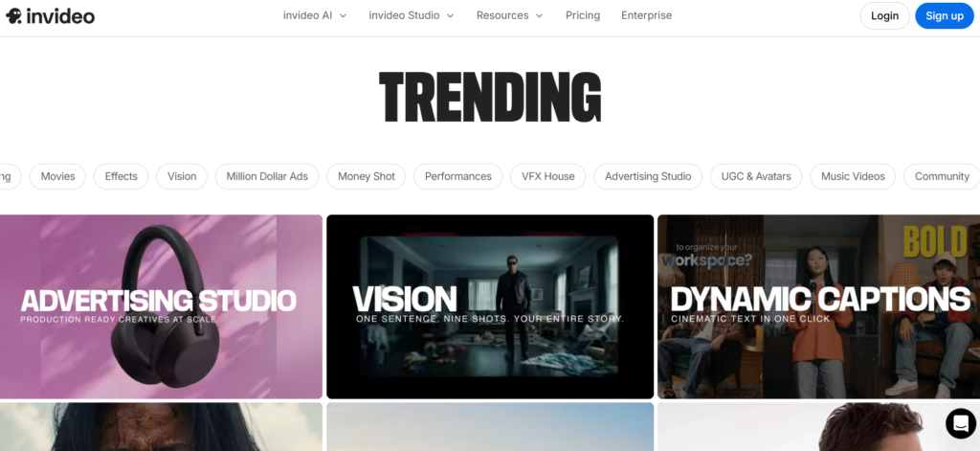Open the Advertising Studio headphones card
The width and height of the screenshot is (980, 451).
coord(161,306)
